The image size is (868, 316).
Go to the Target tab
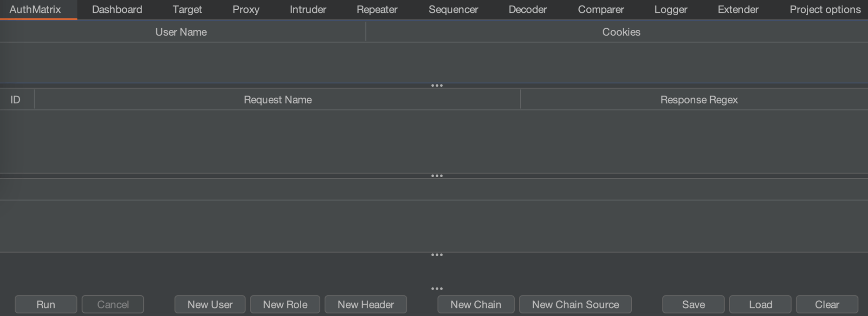(187, 9)
